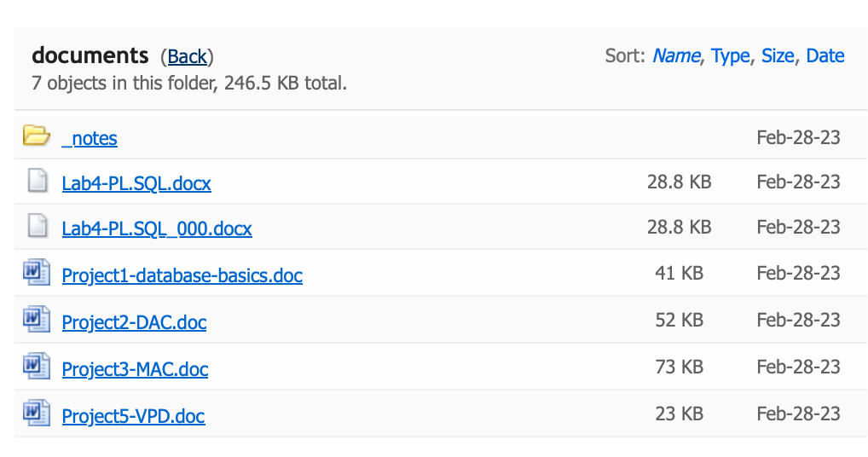Download Lab4-PL.SQL.docx

pos(136,183)
